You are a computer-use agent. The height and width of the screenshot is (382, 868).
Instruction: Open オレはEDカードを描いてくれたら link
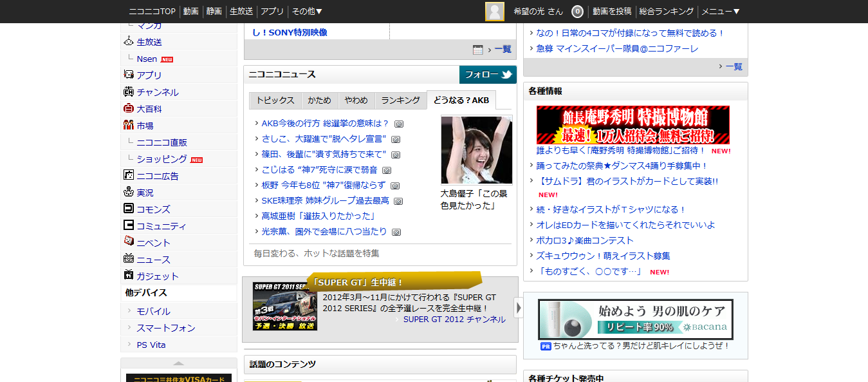tap(626, 225)
